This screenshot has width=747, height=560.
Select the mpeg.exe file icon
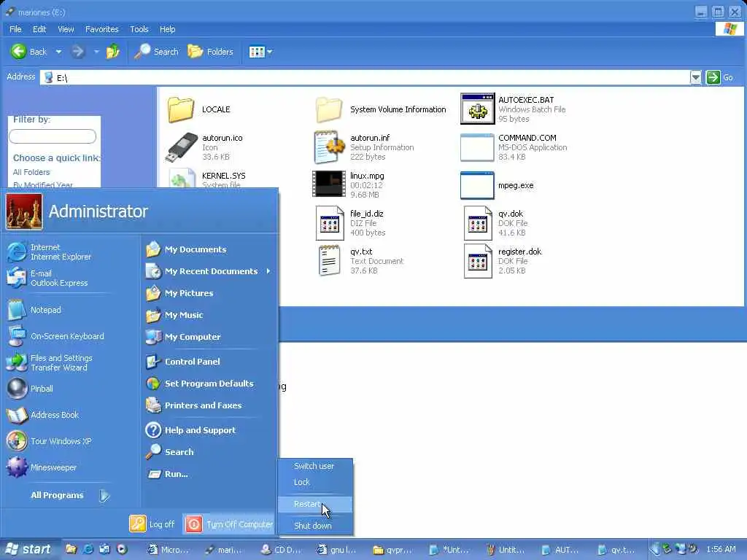[x=477, y=185]
